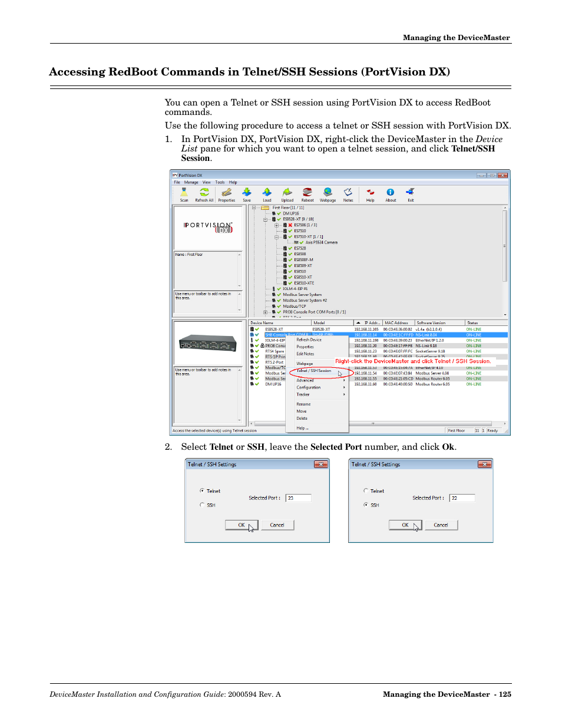Open the Tools menu
Viewport: 562px width, 728px height.
tap(220, 182)
